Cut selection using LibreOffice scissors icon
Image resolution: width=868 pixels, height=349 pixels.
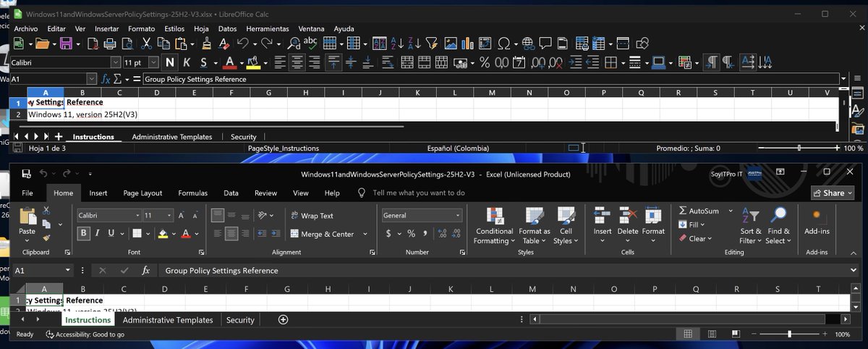pos(147,44)
